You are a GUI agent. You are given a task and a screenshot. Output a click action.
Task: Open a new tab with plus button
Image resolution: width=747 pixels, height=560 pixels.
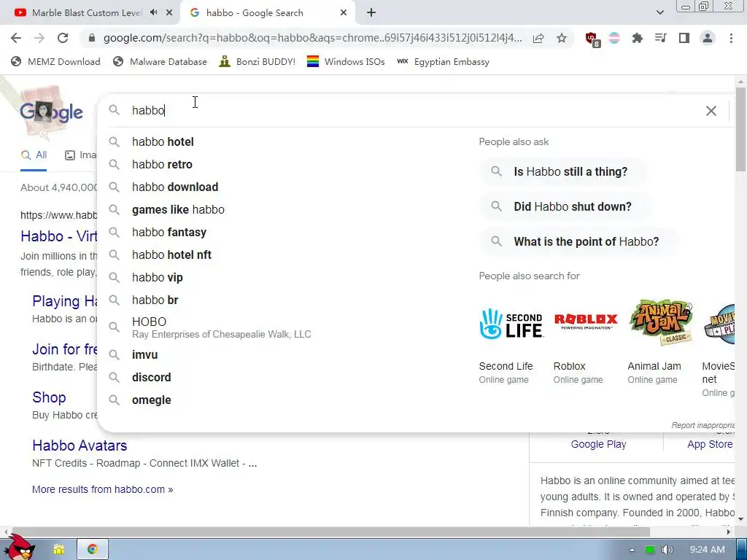click(x=371, y=13)
